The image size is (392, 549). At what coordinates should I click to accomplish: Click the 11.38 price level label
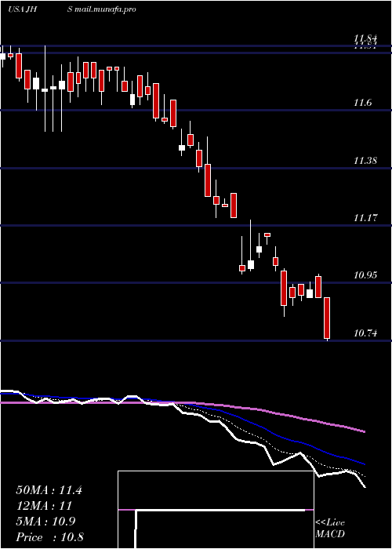(366, 161)
